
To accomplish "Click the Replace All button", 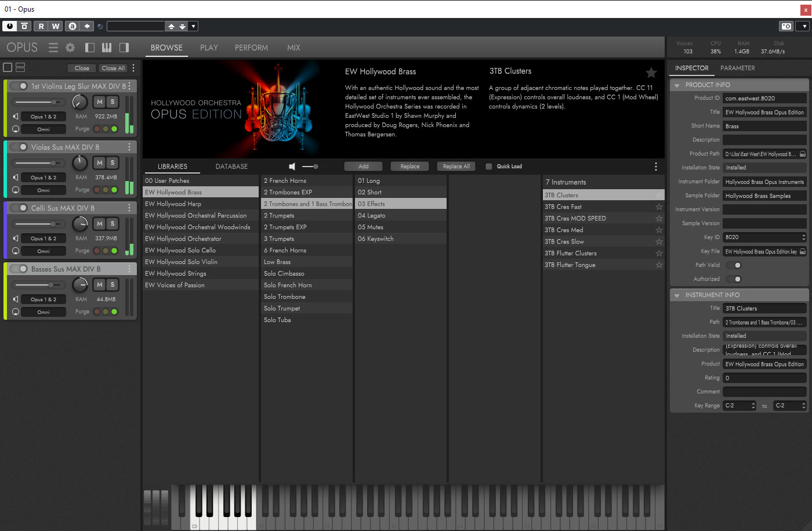I will (456, 167).
